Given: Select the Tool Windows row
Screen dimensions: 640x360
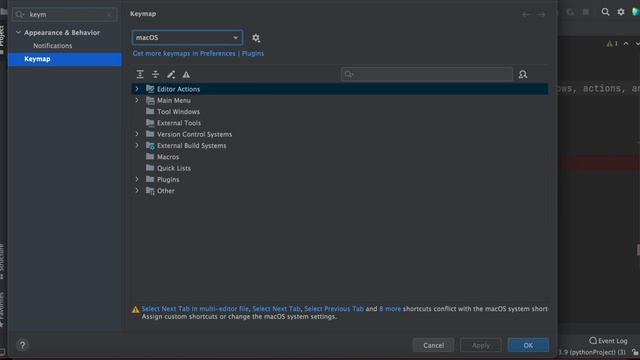Looking at the screenshot, I should (x=340, y=111).
